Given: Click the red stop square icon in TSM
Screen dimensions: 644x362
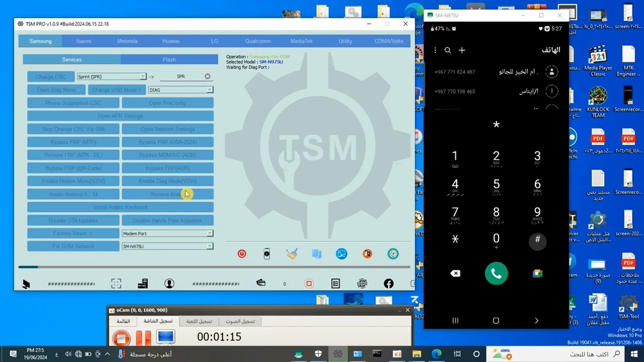Looking at the screenshot, I should tap(309, 284).
